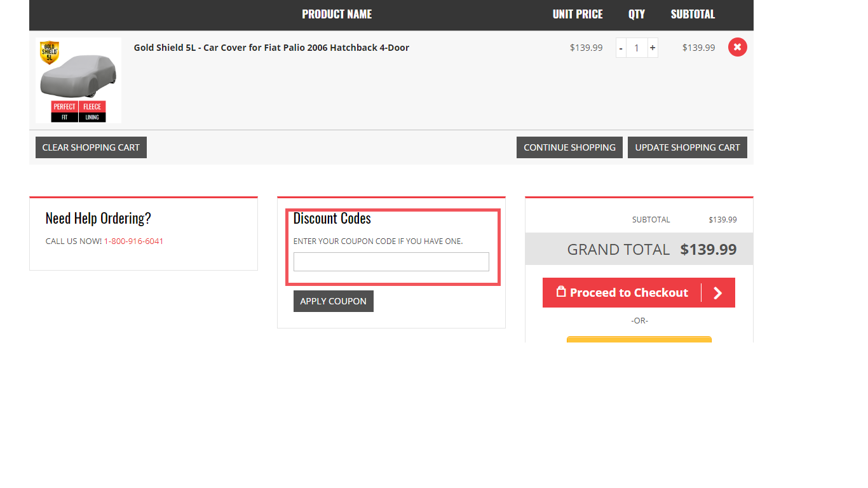Focus the coupon code input field

pyautogui.click(x=391, y=262)
